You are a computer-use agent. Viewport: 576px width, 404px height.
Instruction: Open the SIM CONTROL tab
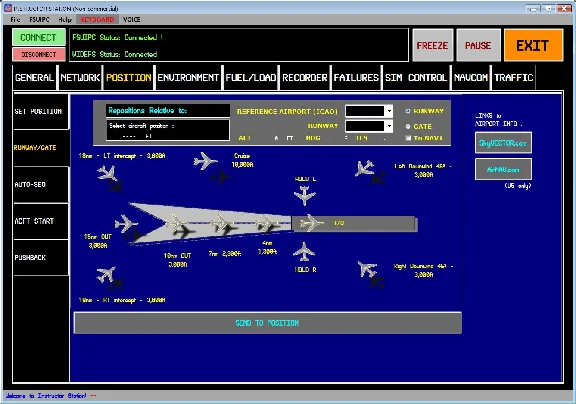[416, 77]
